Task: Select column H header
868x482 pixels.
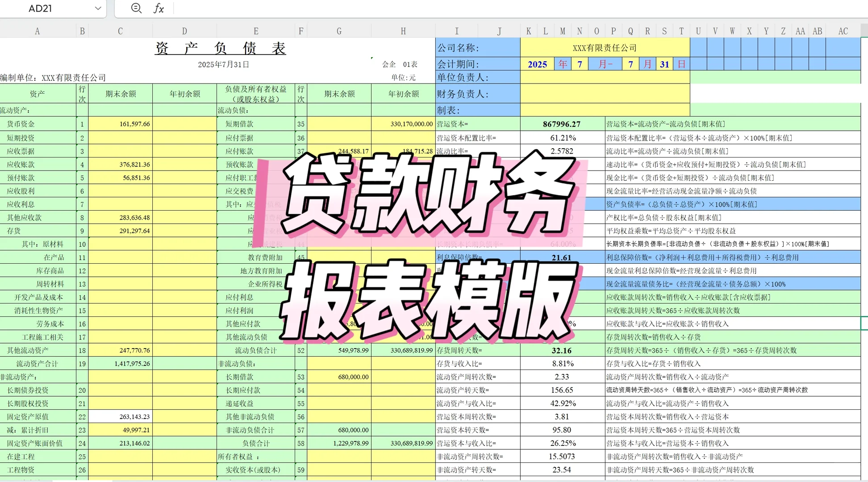Action: click(403, 30)
